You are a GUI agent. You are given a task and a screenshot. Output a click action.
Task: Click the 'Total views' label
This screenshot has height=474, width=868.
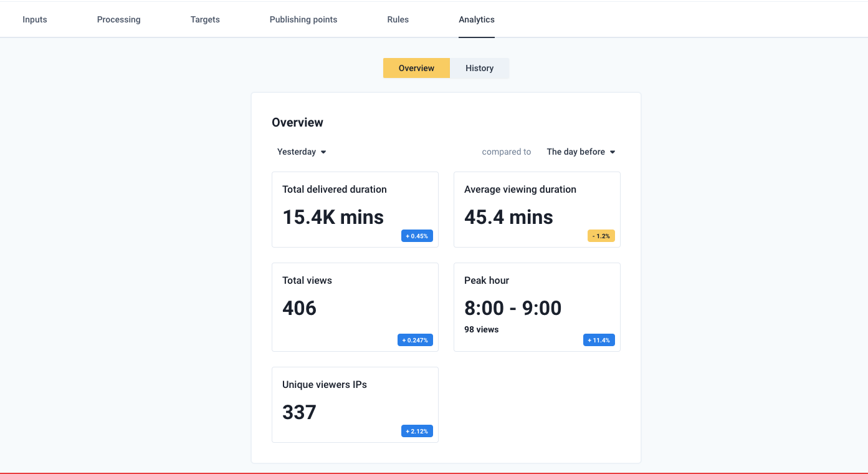tap(307, 281)
